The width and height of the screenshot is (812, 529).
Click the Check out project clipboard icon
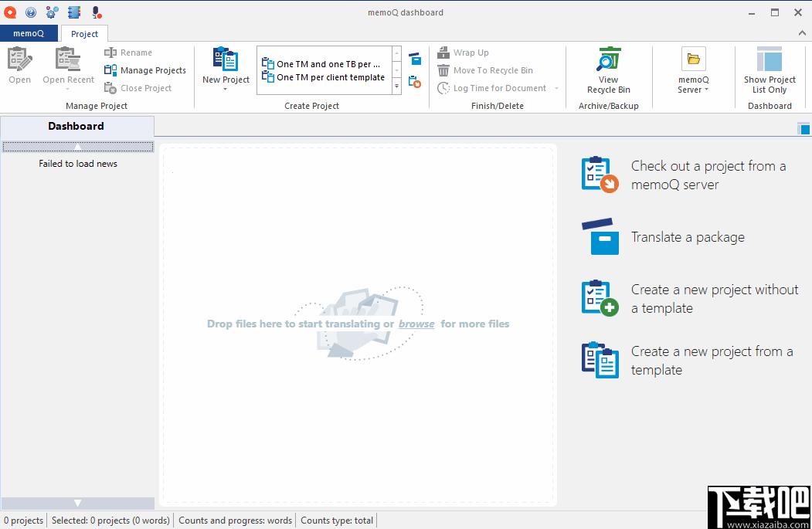600,175
